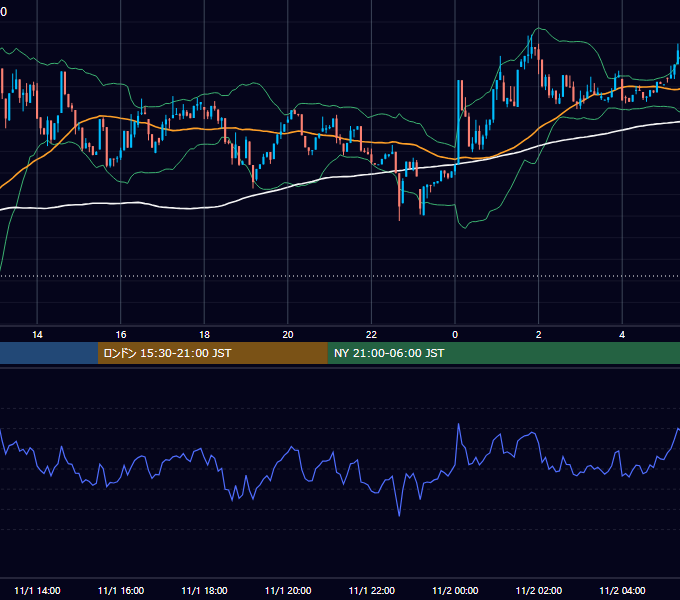Click the hour label 16 on upper time axis
The height and width of the screenshot is (600, 680).
pos(121,335)
